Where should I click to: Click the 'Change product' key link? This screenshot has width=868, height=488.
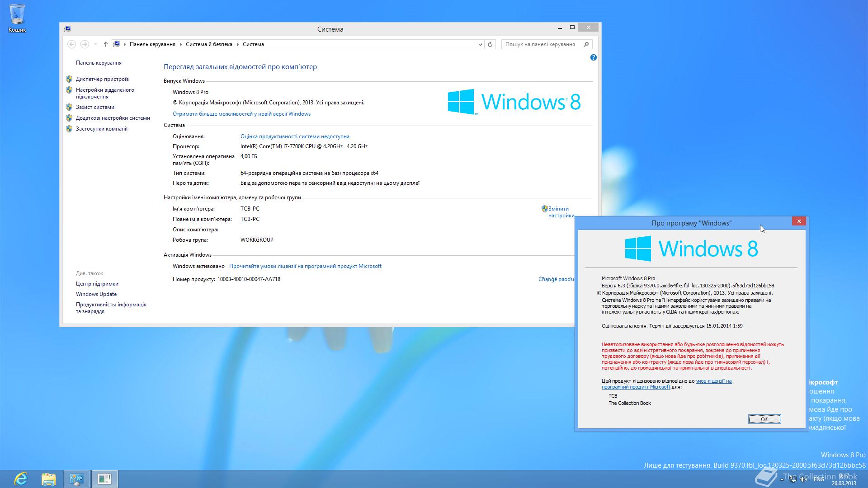pos(556,279)
